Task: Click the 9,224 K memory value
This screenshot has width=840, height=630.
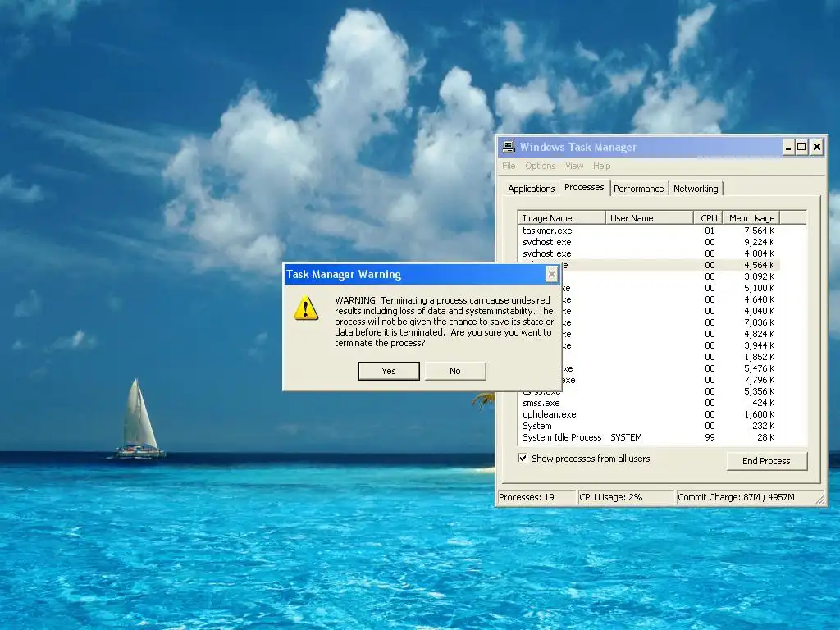Action: click(x=759, y=242)
